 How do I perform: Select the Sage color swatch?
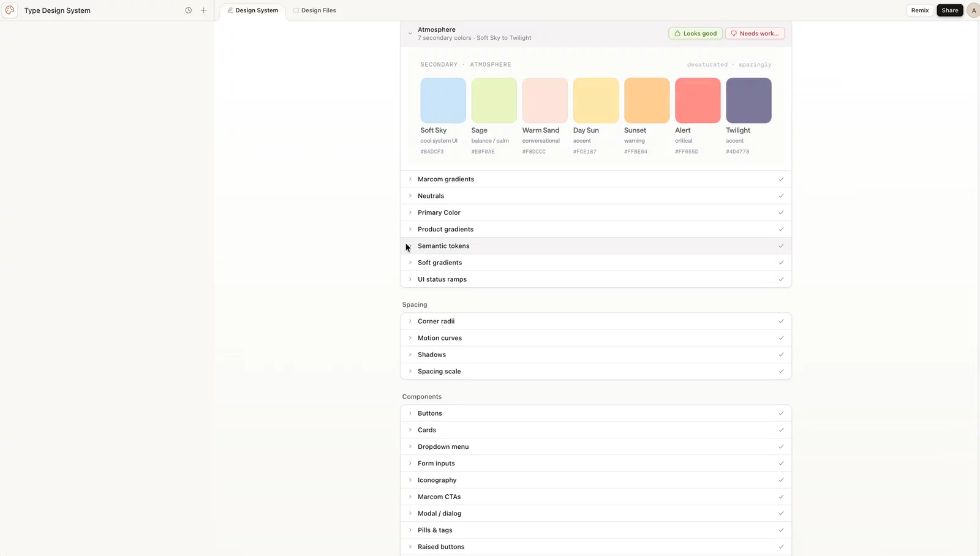(494, 100)
